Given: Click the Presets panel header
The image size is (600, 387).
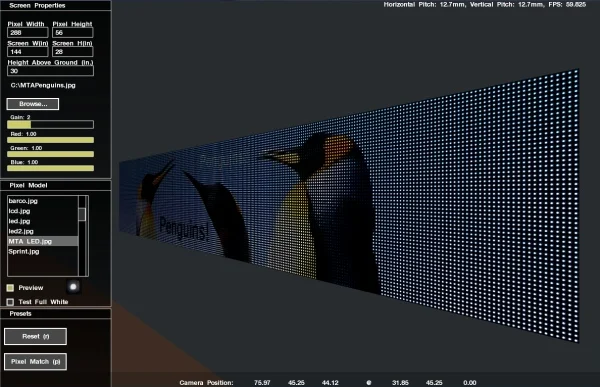Looking at the screenshot, I should click(x=55, y=314).
